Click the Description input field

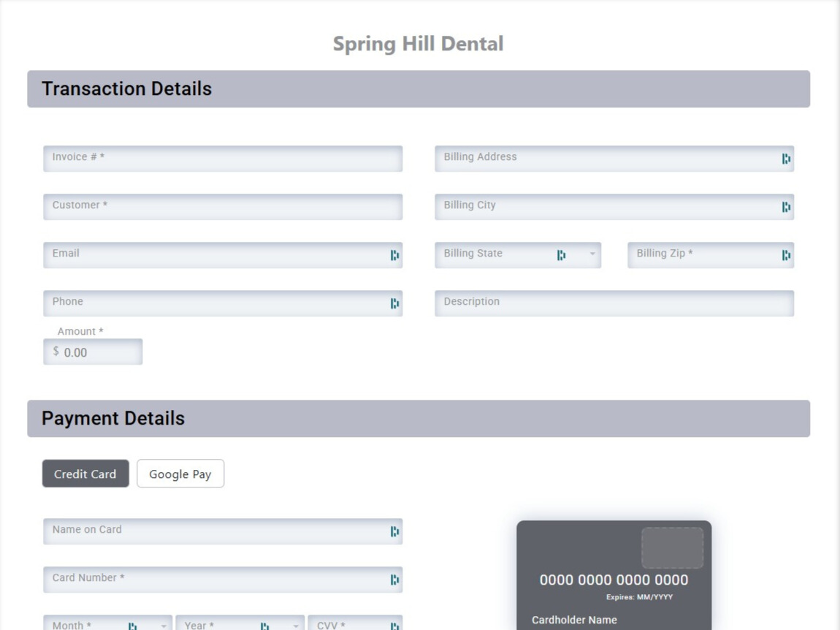pyautogui.click(x=614, y=303)
